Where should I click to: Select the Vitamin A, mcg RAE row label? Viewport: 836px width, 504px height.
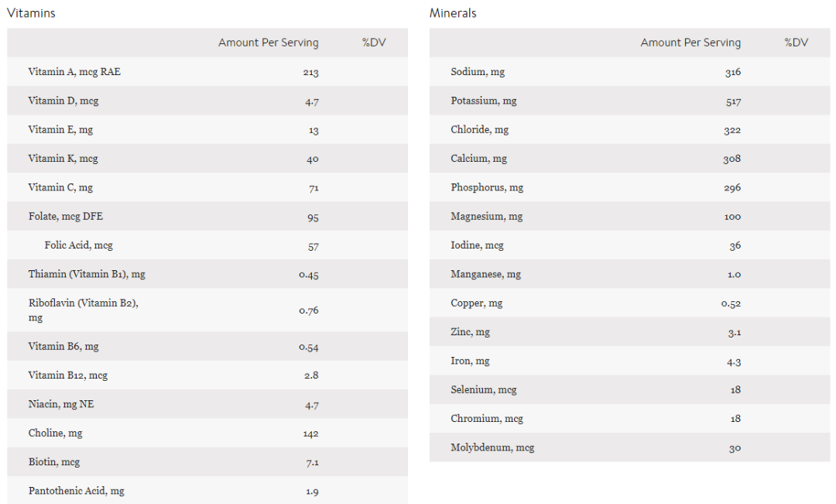pyautogui.click(x=74, y=72)
